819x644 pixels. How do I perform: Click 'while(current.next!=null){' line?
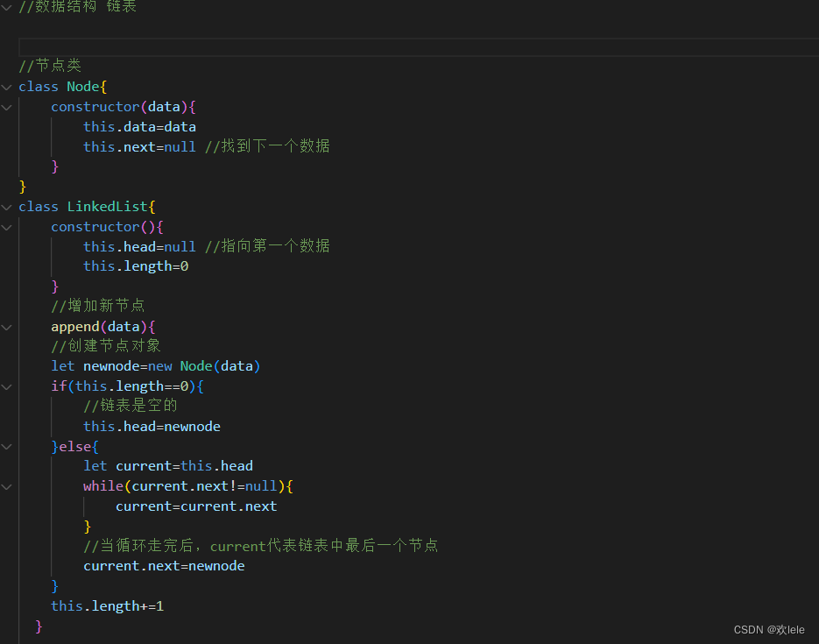click(188, 486)
